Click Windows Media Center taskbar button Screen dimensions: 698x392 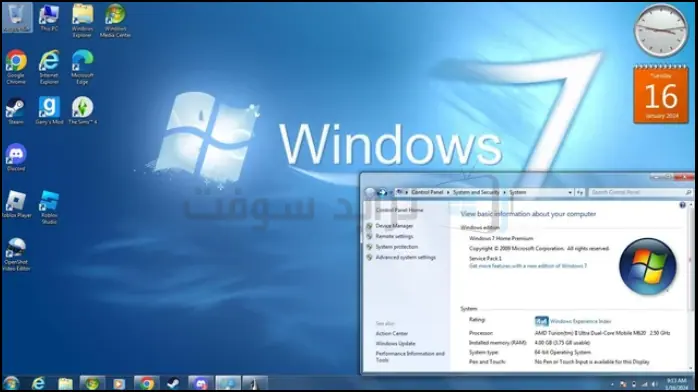[x=92, y=383]
